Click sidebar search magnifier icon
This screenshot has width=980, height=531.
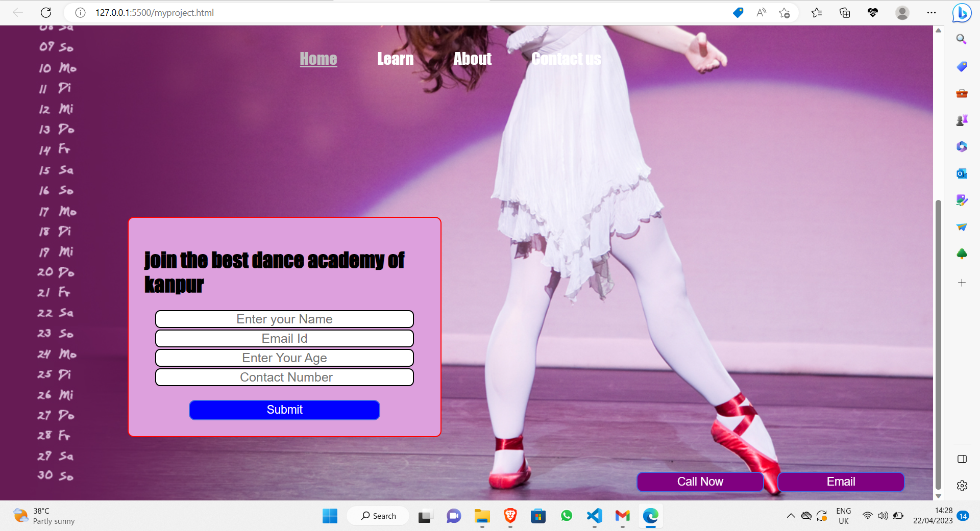962,39
